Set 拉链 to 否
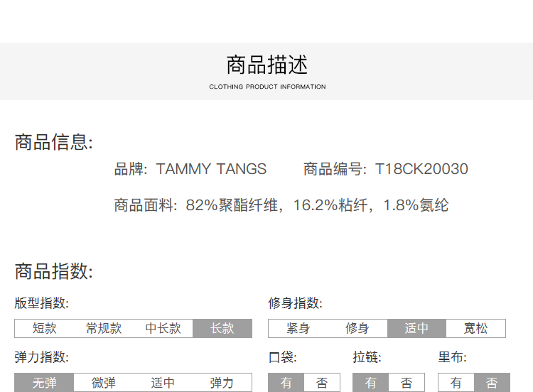533x392 pixels. (407, 383)
